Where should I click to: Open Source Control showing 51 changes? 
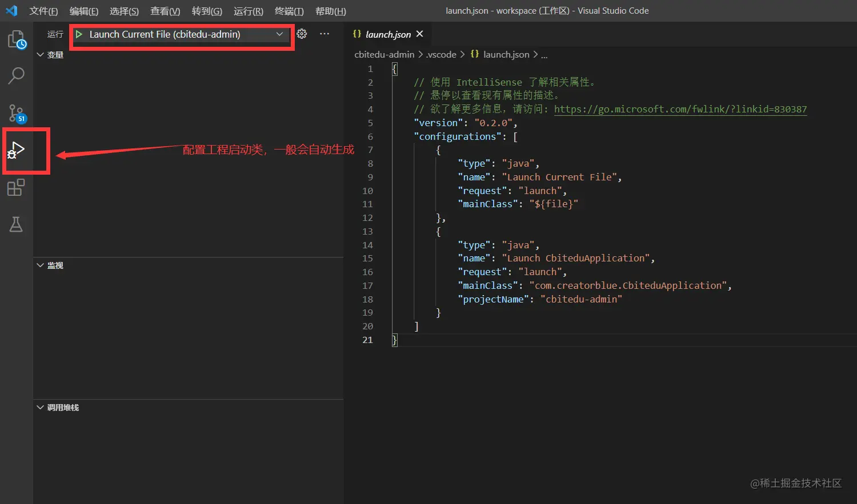15,112
